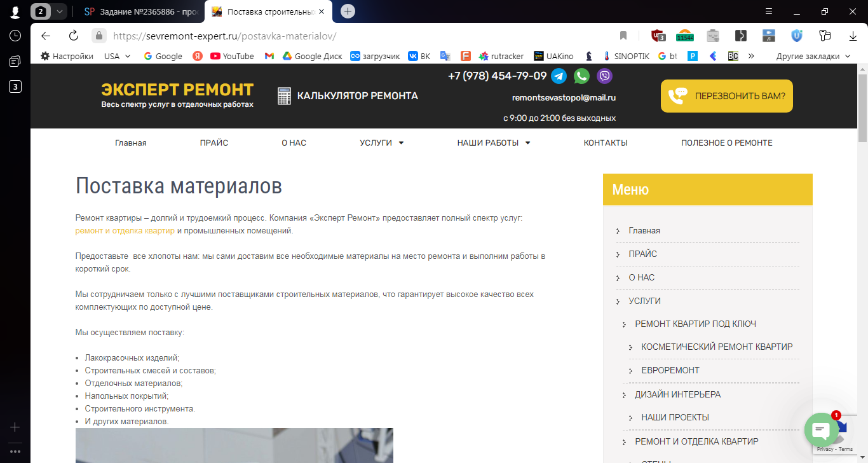868x463 pixels.
Task: Open Главная in sidebar Меню
Action: pyautogui.click(x=644, y=230)
